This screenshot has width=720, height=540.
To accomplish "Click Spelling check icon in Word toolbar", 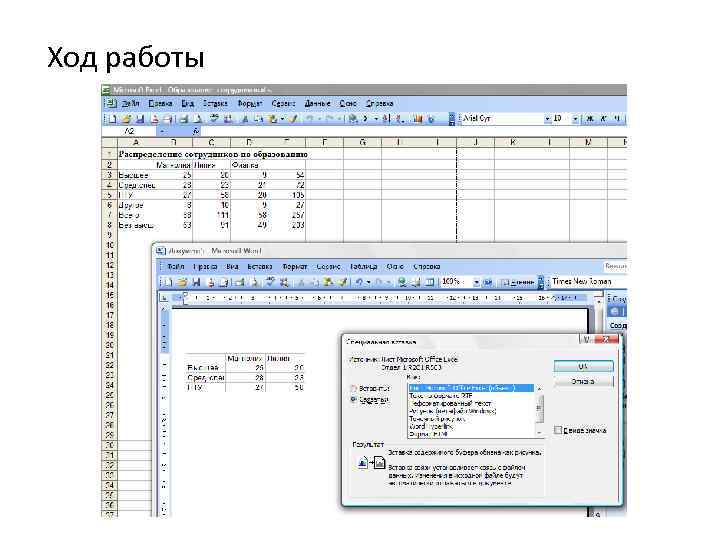I will click(x=270, y=282).
